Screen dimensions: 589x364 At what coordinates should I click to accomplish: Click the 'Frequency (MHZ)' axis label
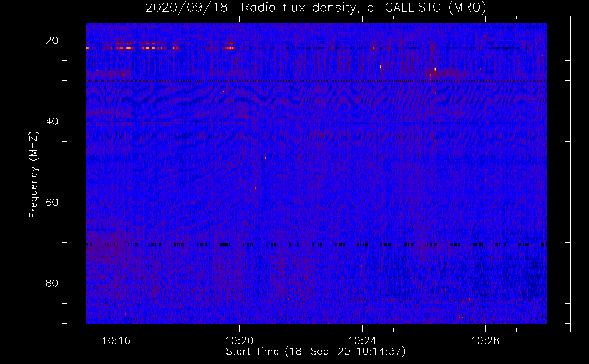tap(33, 175)
